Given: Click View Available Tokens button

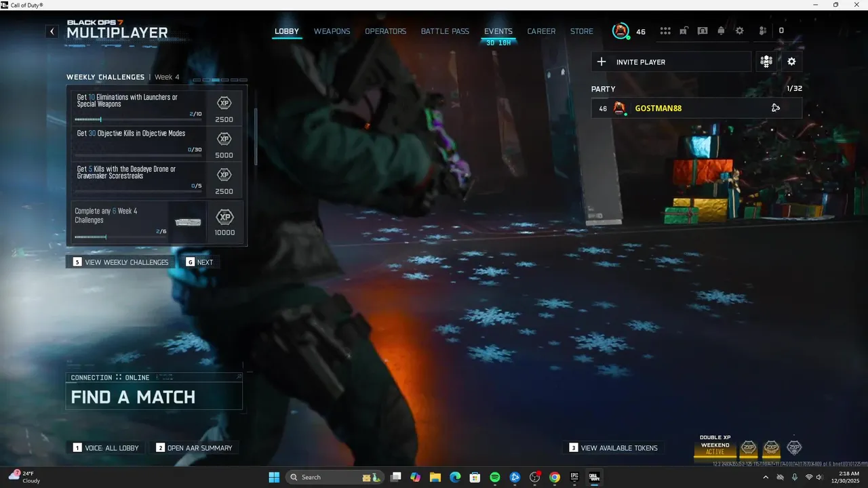Looking at the screenshot, I should 614,448.
